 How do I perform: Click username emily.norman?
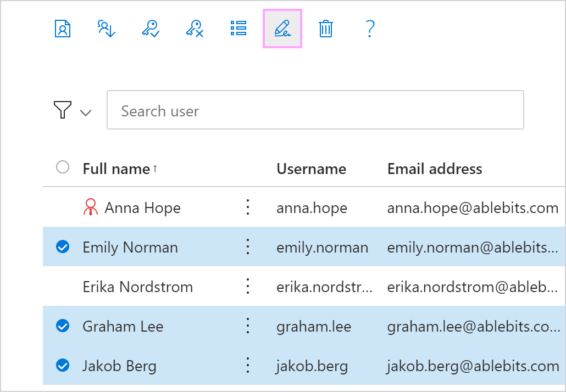323,248
